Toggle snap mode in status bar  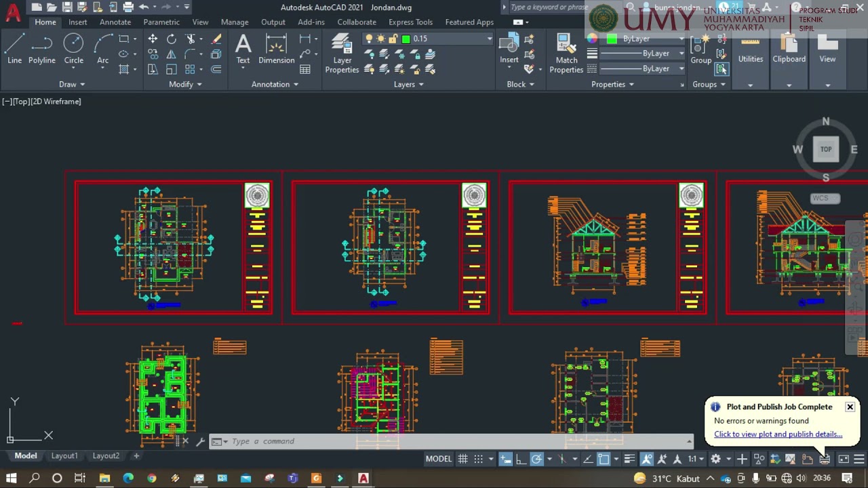click(x=478, y=459)
